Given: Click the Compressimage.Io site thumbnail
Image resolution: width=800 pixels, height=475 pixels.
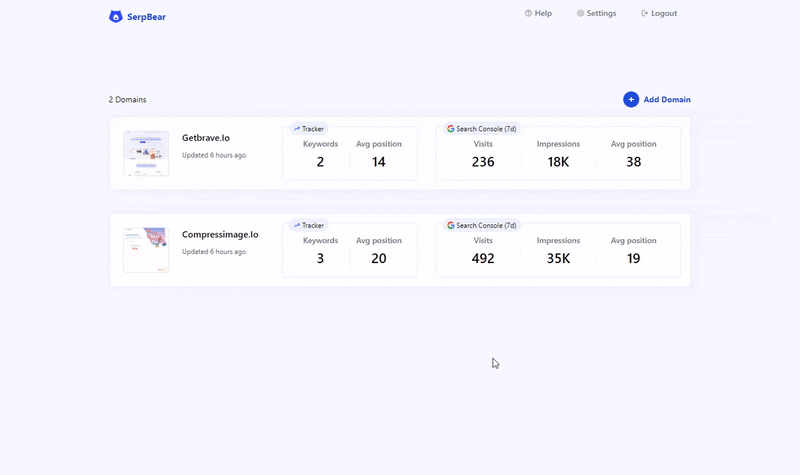Looking at the screenshot, I should click(146, 249).
